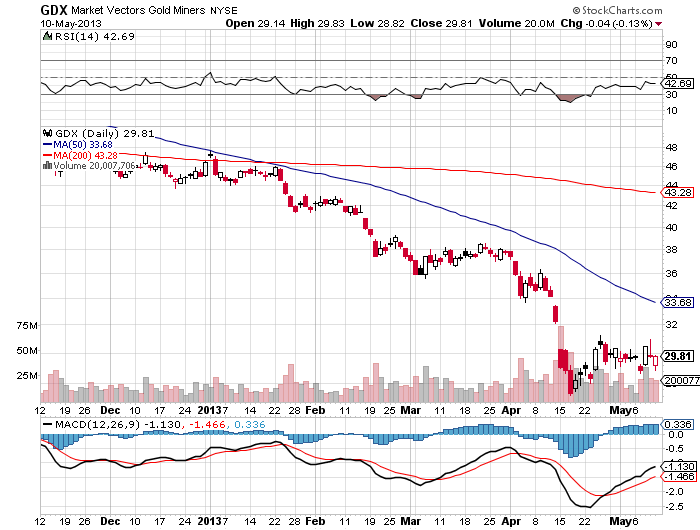Click the 50M volume axis label

click(x=27, y=351)
